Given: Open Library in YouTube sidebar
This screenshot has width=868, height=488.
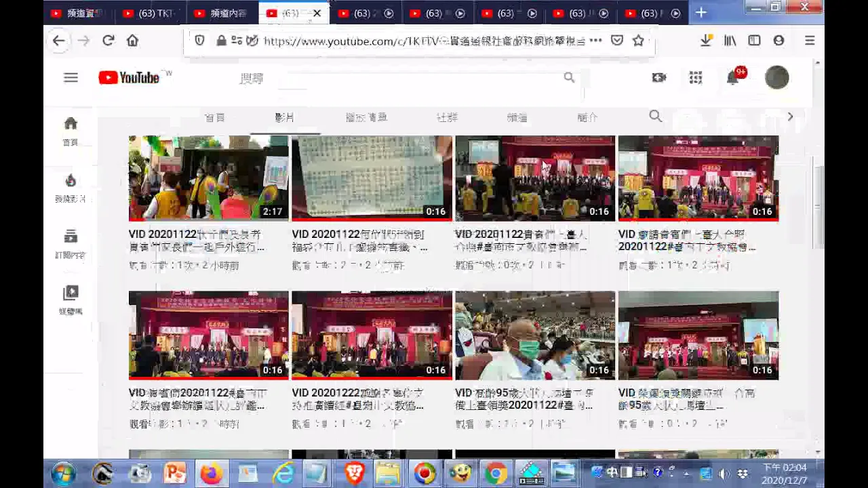Looking at the screenshot, I should [71, 300].
